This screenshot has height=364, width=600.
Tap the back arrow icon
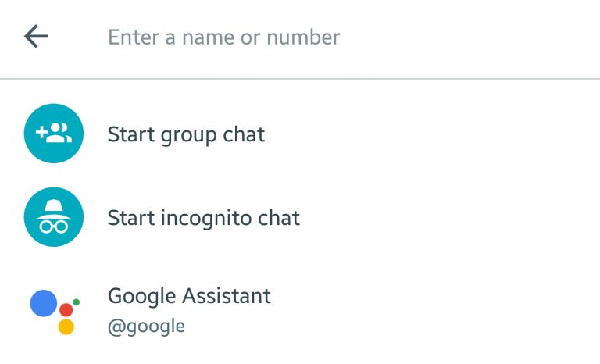click(36, 37)
